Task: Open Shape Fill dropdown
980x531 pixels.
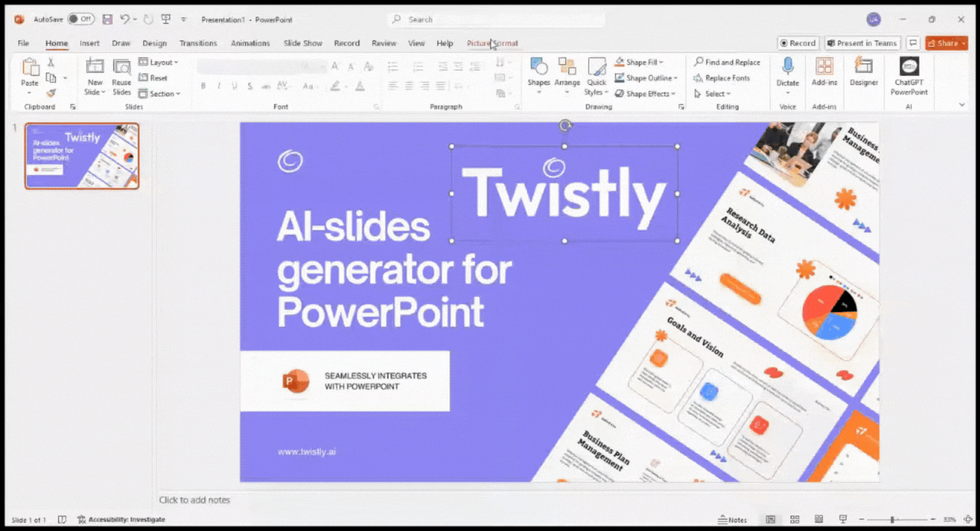Action: (640, 62)
